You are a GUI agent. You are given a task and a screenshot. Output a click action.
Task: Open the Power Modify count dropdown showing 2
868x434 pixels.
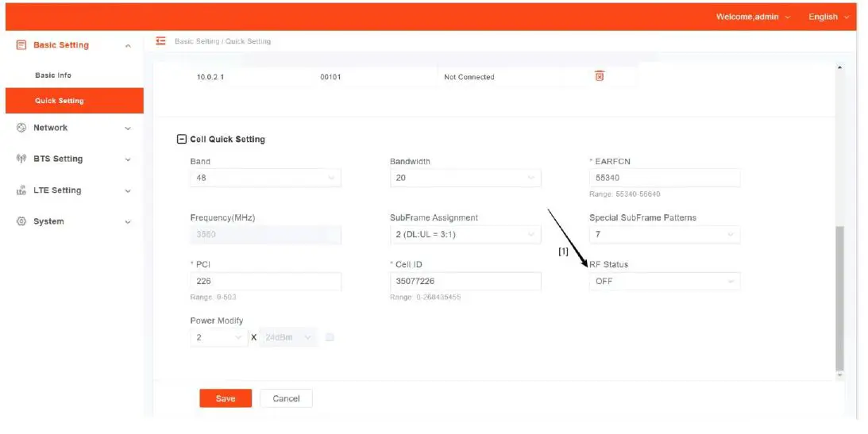click(x=219, y=337)
